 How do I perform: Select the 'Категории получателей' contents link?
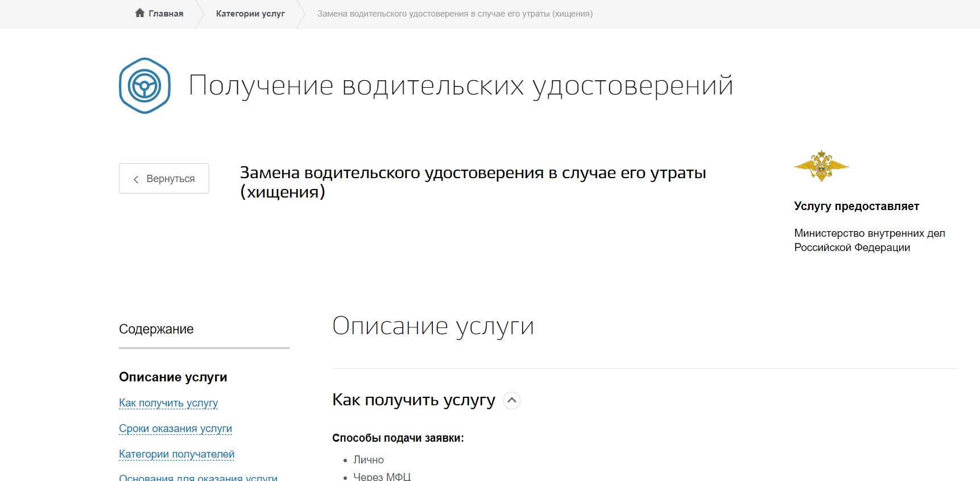(176, 454)
